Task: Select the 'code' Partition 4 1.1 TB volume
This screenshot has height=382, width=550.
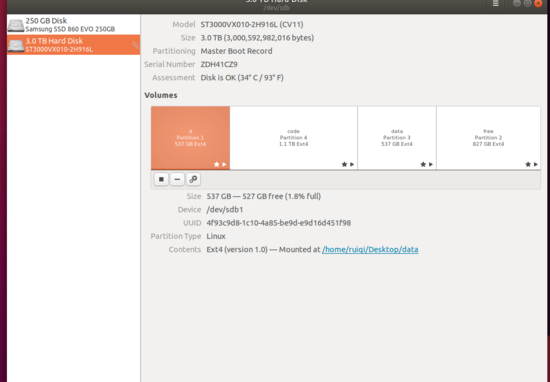Action: [x=294, y=138]
